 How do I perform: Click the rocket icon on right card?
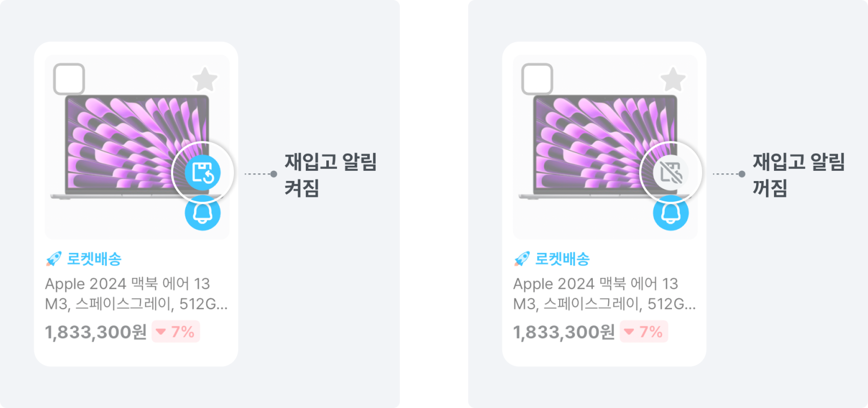pos(522,259)
